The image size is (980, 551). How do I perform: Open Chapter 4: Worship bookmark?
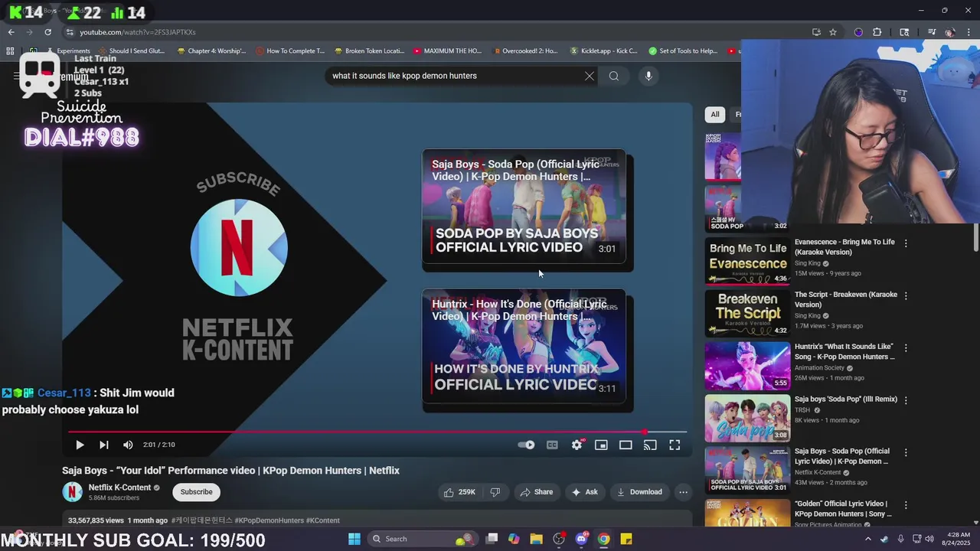pyautogui.click(x=211, y=51)
